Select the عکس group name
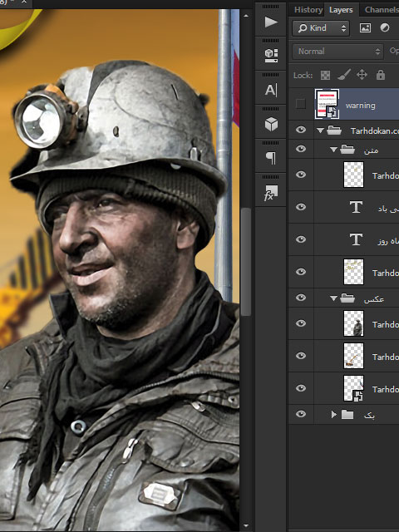Image resolution: width=399 pixels, height=532 pixels. pyautogui.click(x=373, y=299)
